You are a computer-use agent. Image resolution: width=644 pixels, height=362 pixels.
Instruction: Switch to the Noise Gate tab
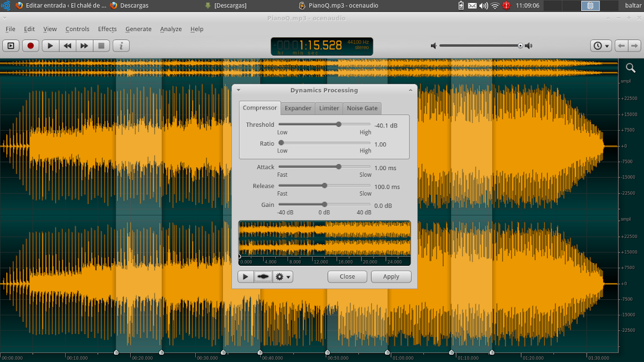[362, 108]
